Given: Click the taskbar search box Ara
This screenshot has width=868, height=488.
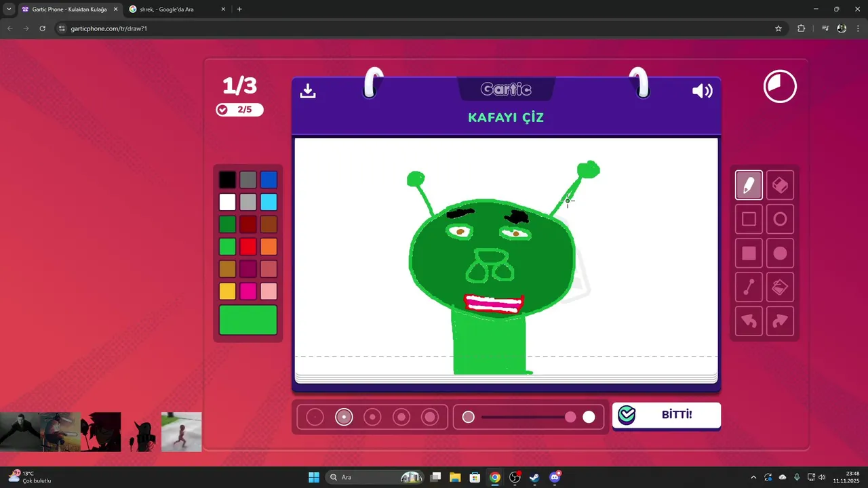Looking at the screenshot, I should [376, 477].
